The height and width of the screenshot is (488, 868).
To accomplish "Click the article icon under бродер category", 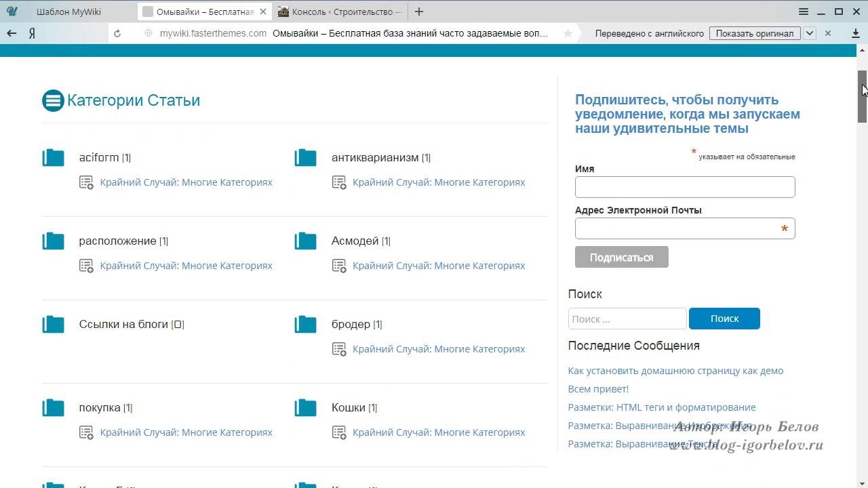I will 339,349.
